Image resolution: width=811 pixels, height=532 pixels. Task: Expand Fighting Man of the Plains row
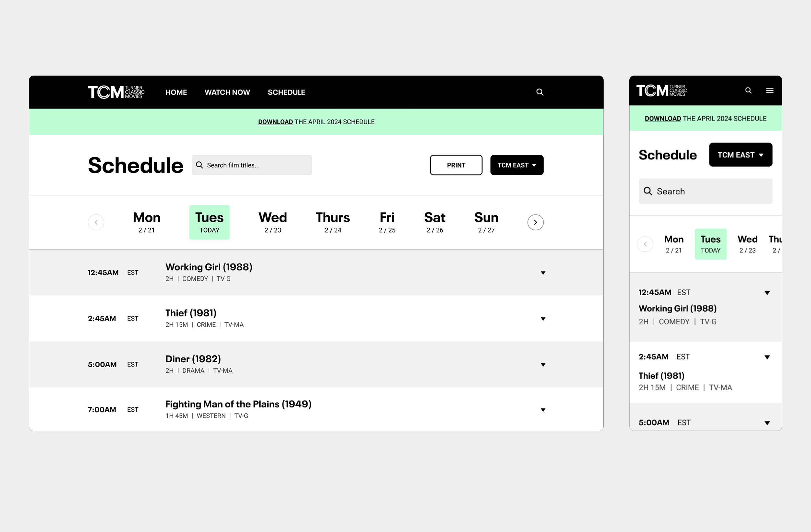point(543,410)
